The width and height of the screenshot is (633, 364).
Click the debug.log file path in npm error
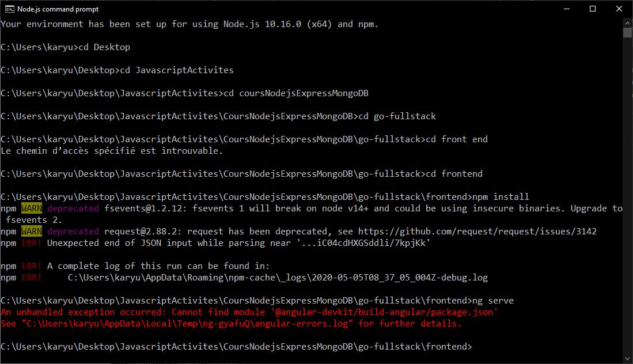coord(278,278)
